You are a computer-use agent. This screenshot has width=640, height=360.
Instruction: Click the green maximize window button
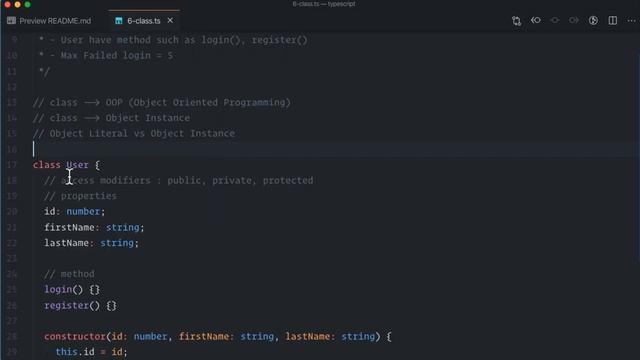click(27, 4)
